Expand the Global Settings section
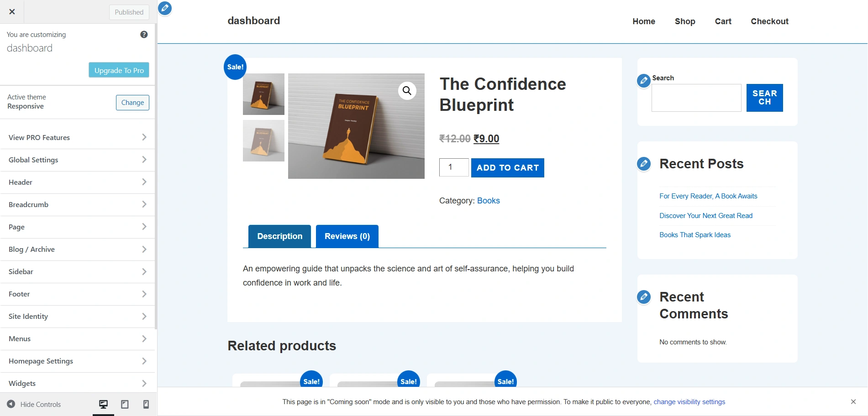 coord(78,160)
